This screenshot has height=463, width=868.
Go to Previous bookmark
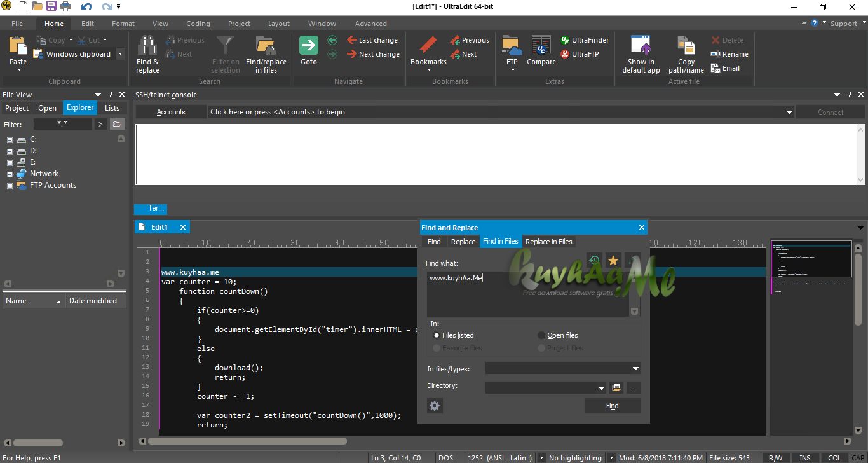pos(469,40)
